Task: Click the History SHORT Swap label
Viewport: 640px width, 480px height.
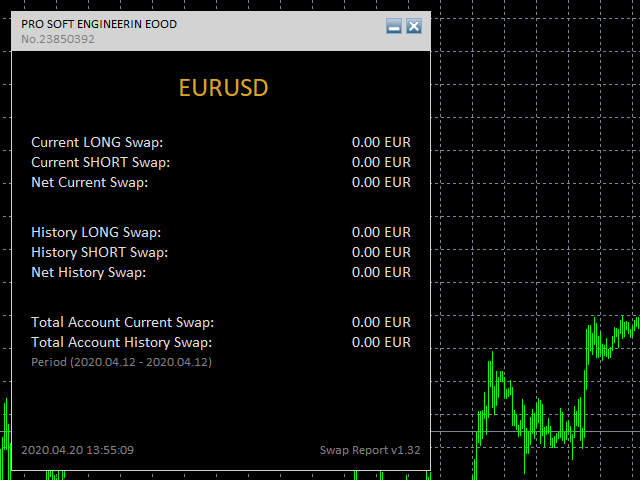Action: click(x=100, y=252)
